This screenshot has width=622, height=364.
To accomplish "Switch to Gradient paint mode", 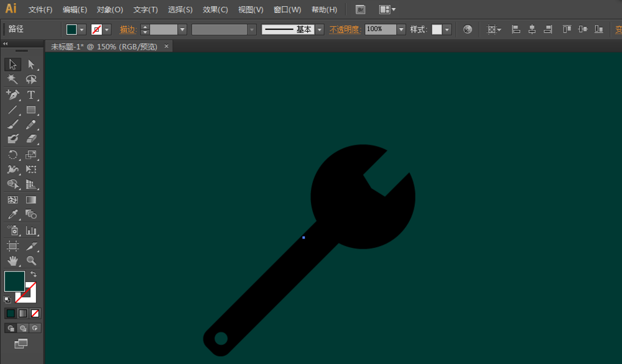I will click(x=23, y=313).
